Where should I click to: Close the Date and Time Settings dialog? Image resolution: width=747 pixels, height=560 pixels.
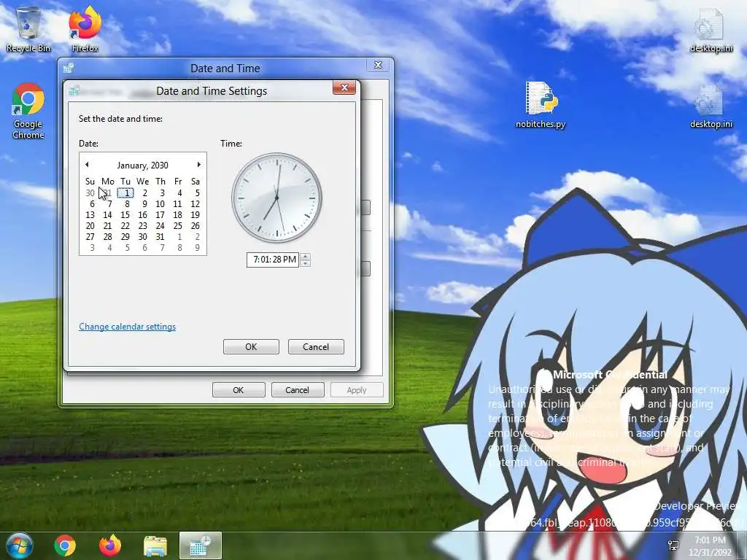click(x=344, y=87)
